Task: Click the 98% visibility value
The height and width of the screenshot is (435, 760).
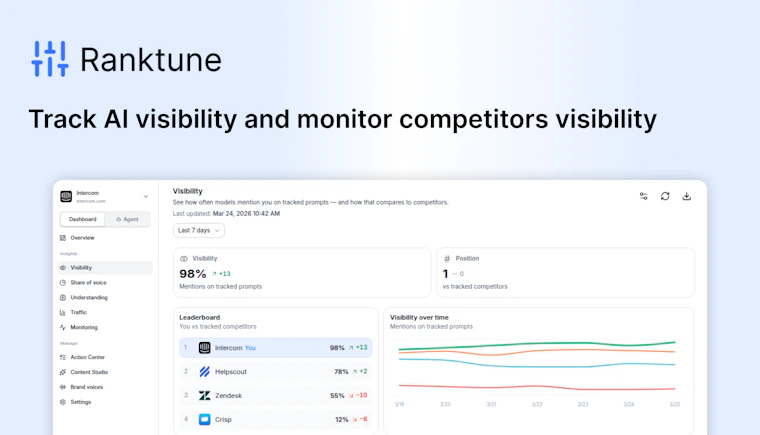Action: pyautogui.click(x=193, y=274)
